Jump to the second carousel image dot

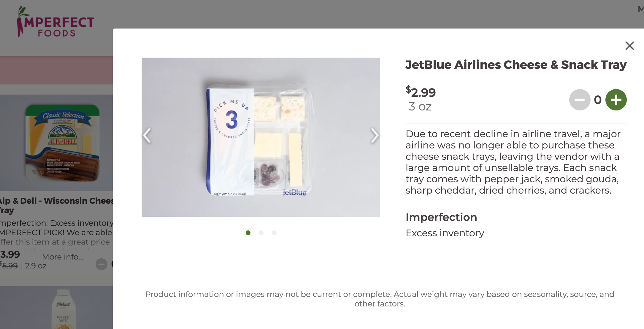pos(261,233)
